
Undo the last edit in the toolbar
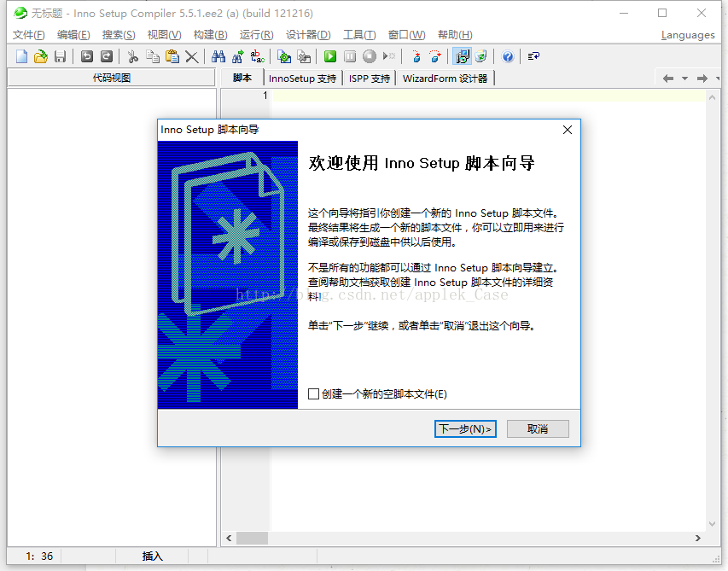(87, 56)
